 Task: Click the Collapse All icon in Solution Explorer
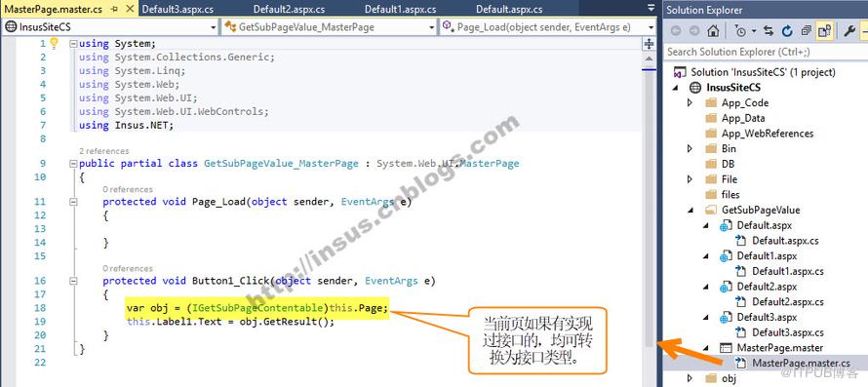806,31
